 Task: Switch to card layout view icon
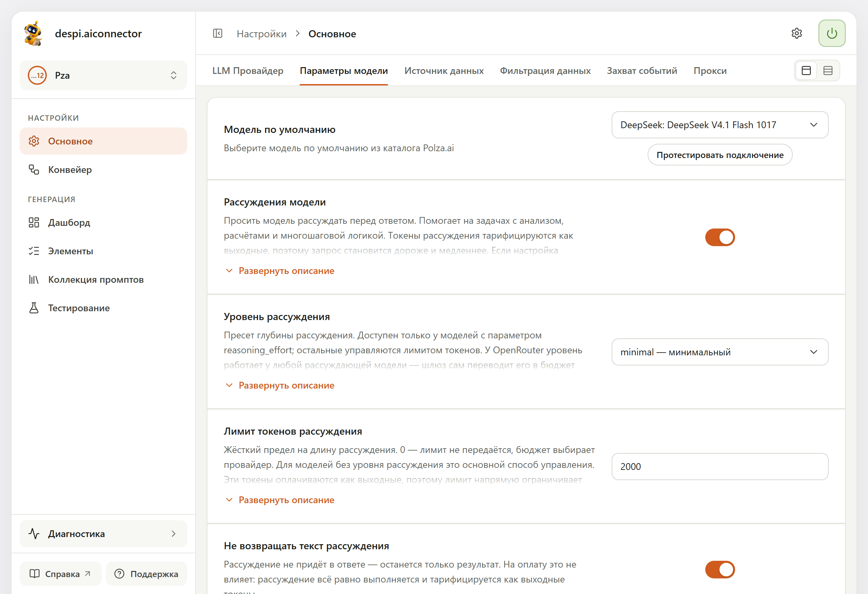(806, 71)
